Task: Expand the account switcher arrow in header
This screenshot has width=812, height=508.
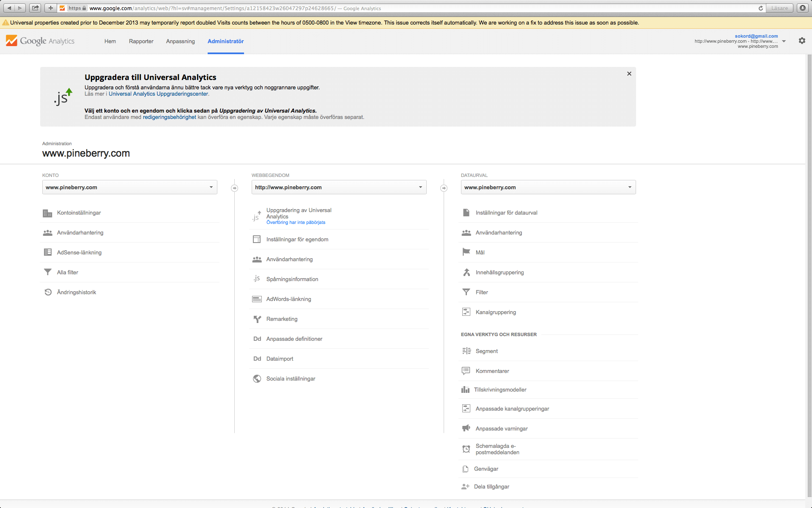Action: pos(784,41)
